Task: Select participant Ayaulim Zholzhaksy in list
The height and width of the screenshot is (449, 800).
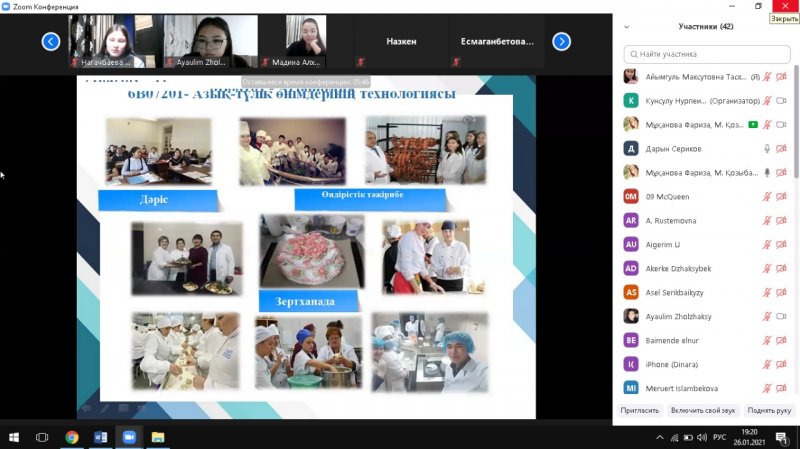Action: [707, 316]
